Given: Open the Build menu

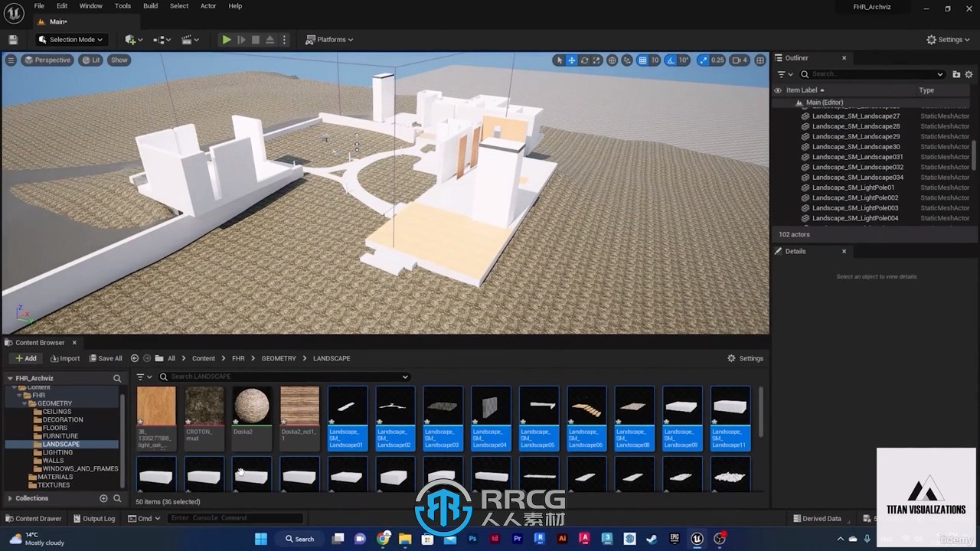Looking at the screenshot, I should (150, 6).
